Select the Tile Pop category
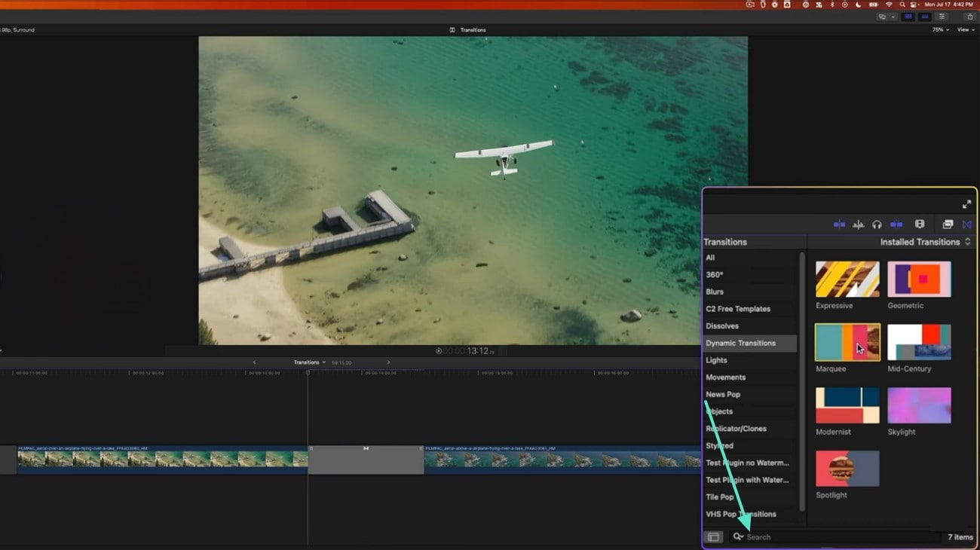 [749, 497]
